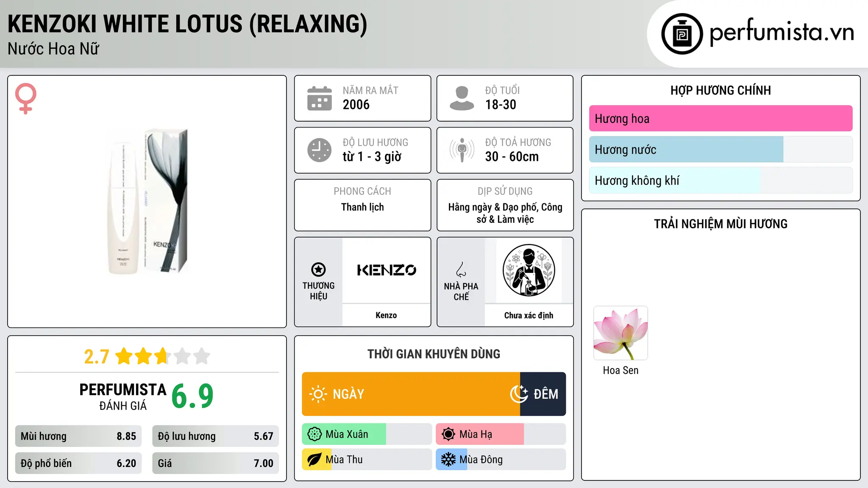Click the moon icon next to Đêm
The height and width of the screenshot is (488, 868).
point(519,394)
